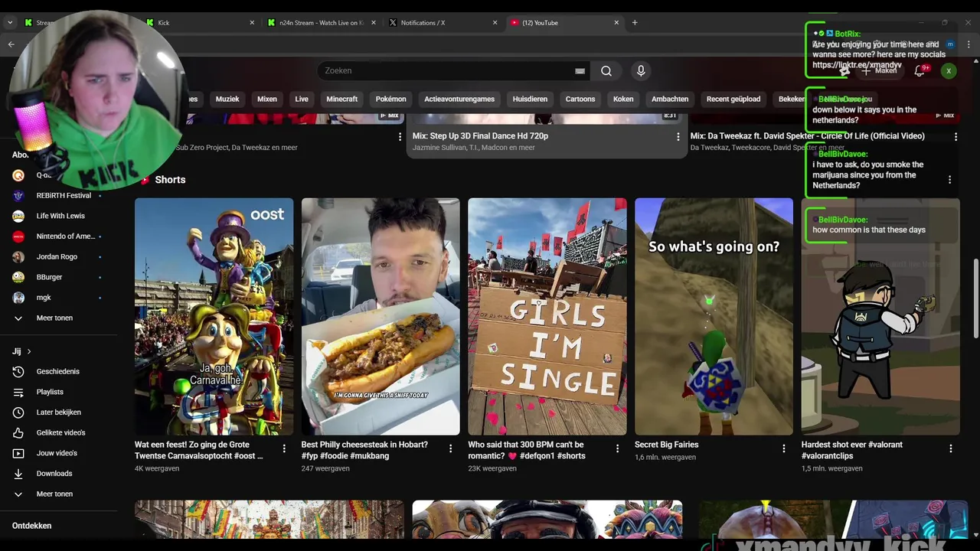
Task: Open a new browser tab
Action: (x=635, y=23)
